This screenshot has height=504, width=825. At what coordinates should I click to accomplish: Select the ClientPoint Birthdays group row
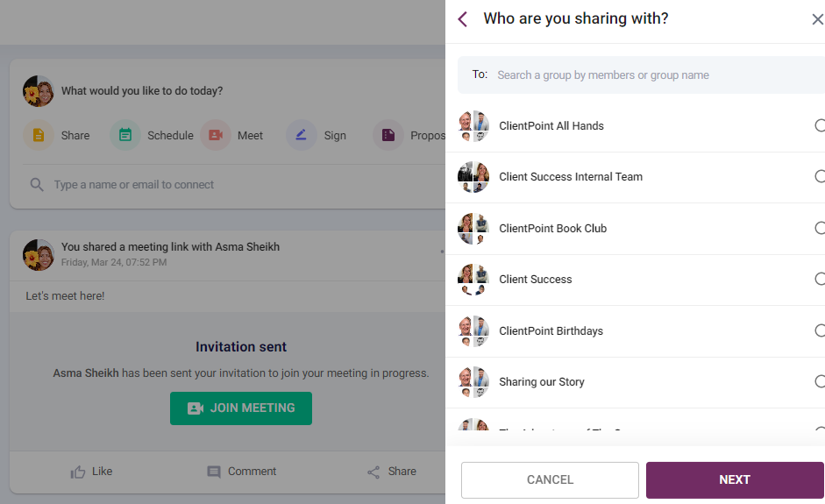coord(635,331)
